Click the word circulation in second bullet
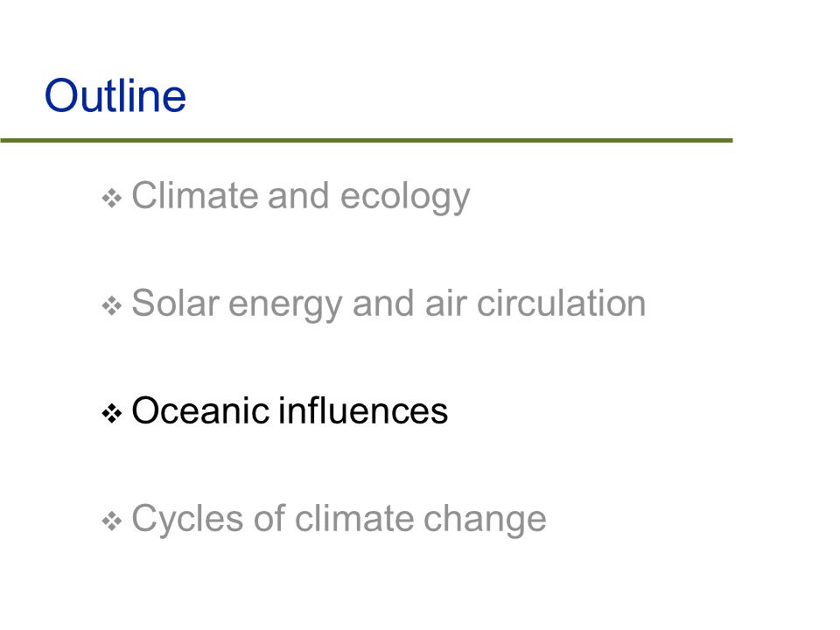Image resolution: width=840 pixels, height=630 pixels. (561, 304)
